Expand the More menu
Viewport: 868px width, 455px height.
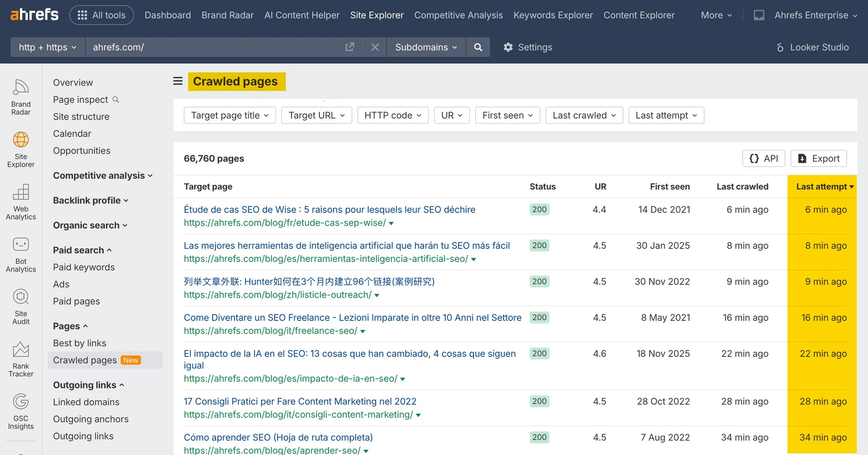point(717,15)
